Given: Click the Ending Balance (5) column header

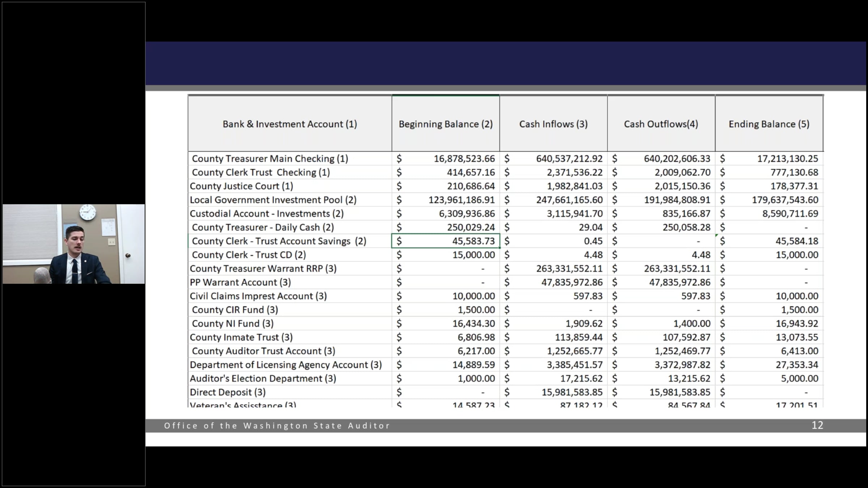Looking at the screenshot, I should [x=769, y=124].
